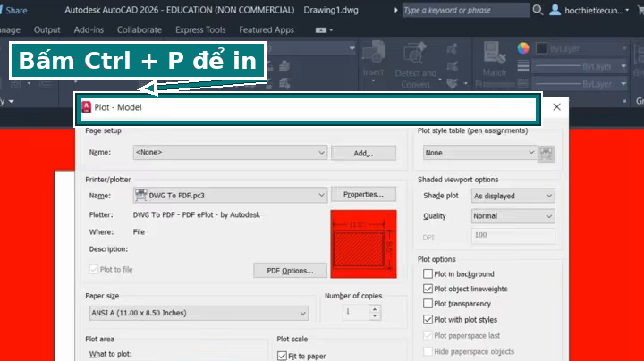Viewport: 644px width, 361px height.
Task: Expand the ByLayer color dropdown in ribbon
Action: coord(624,48)
